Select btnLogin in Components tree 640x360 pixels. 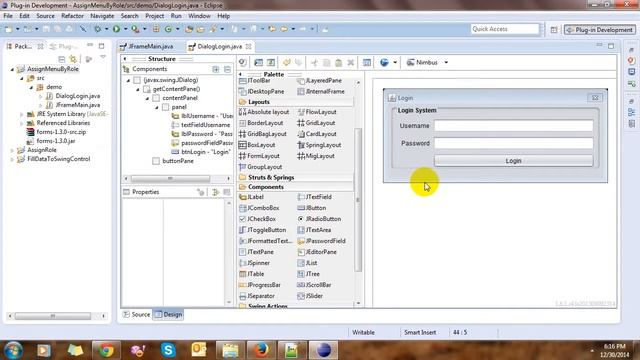[x=201, y=152]
